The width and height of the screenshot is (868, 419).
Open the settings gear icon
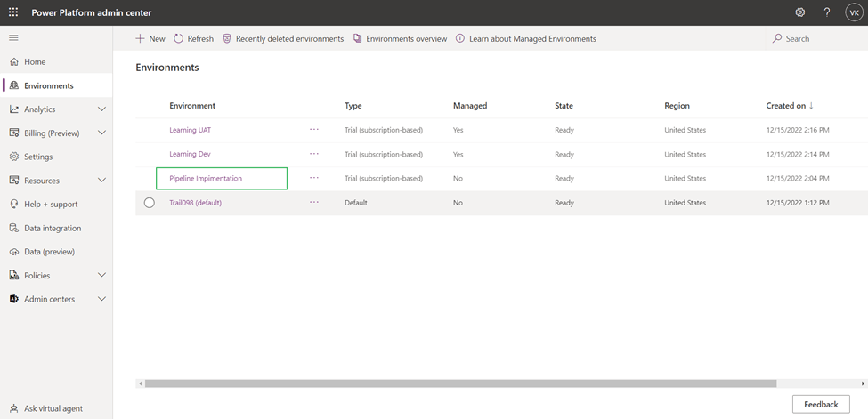(x=799, y=12)
